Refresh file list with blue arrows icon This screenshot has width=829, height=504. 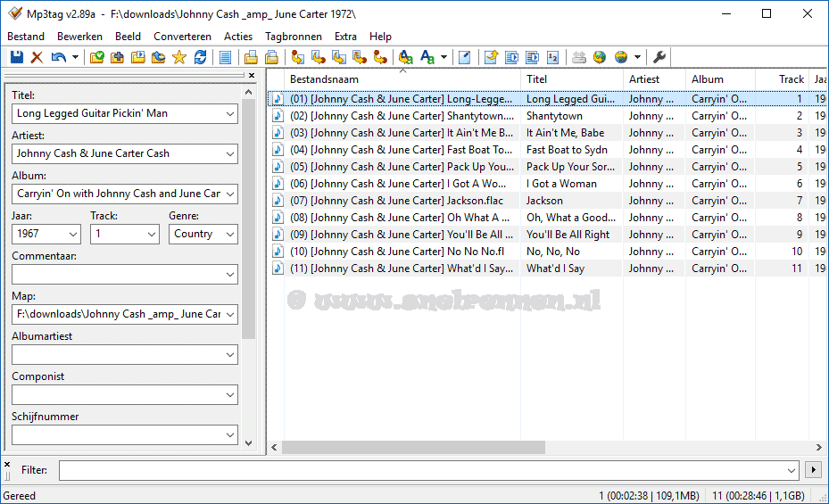(x=200, y=57)
